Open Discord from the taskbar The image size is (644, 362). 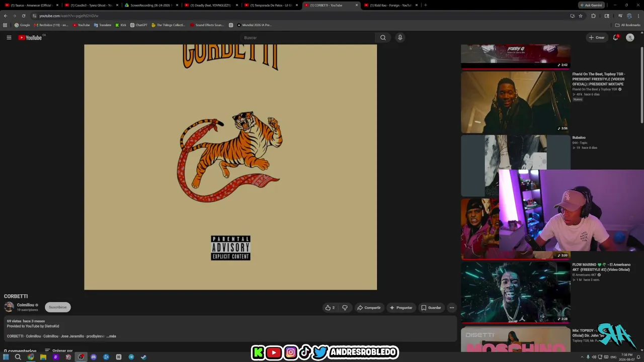click(x=94, y=357)
